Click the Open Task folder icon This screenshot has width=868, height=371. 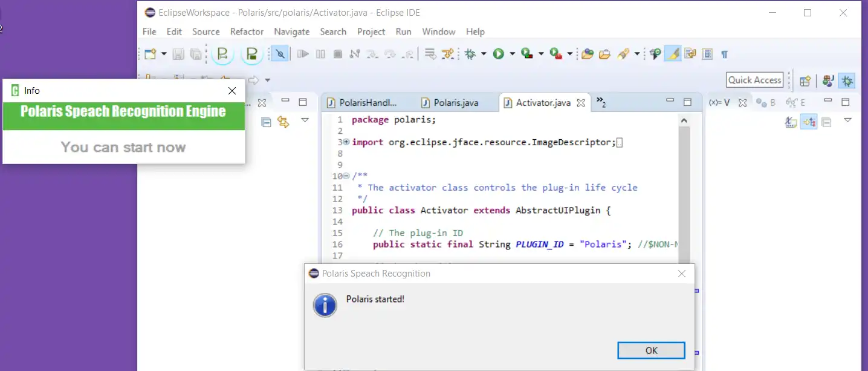click(x=604, y=54)
